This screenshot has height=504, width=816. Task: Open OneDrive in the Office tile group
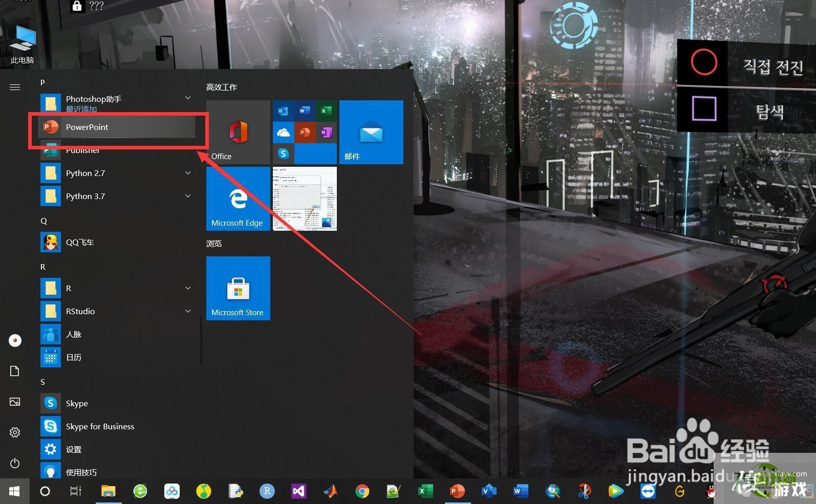283,133
